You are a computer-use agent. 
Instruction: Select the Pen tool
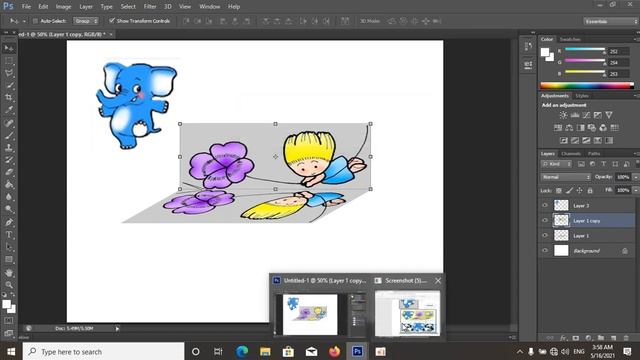pyautogui.click(x=9, y=222)
